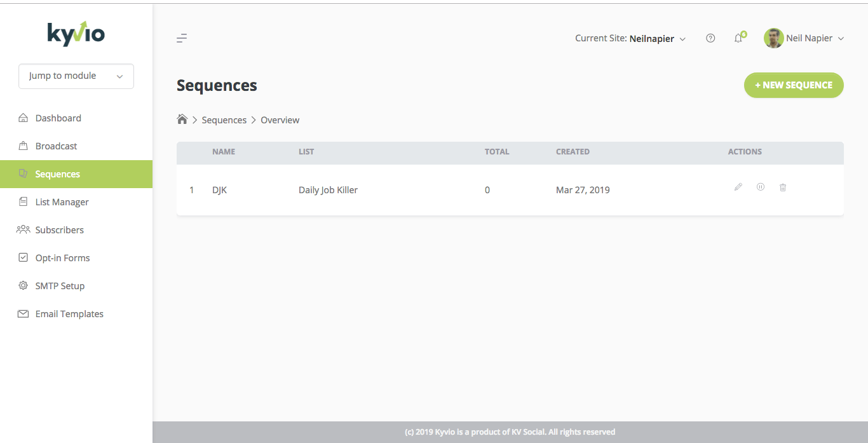Screen dimensions: 868x443
Task: Go to SMTP Setup
Action: point(76,286)
